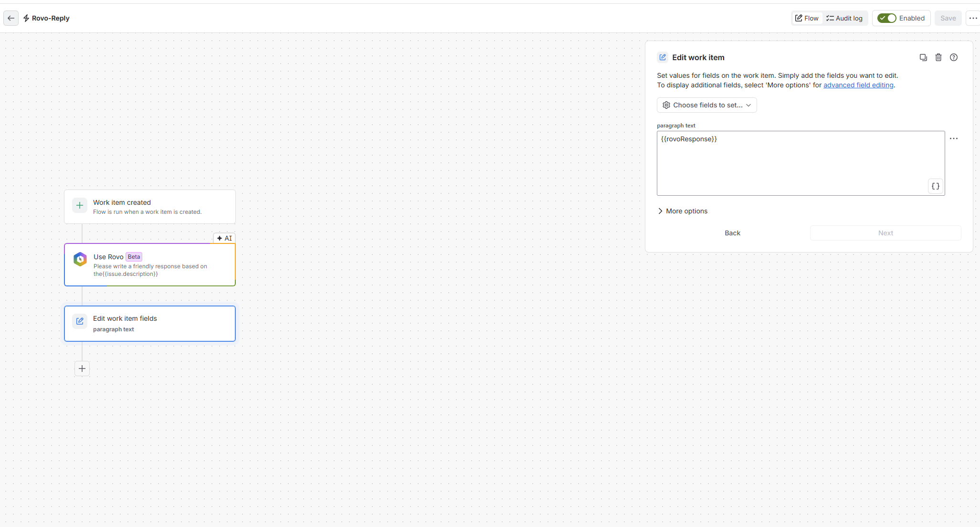Insert smart value using curly braces button

[x=936, y=186]
